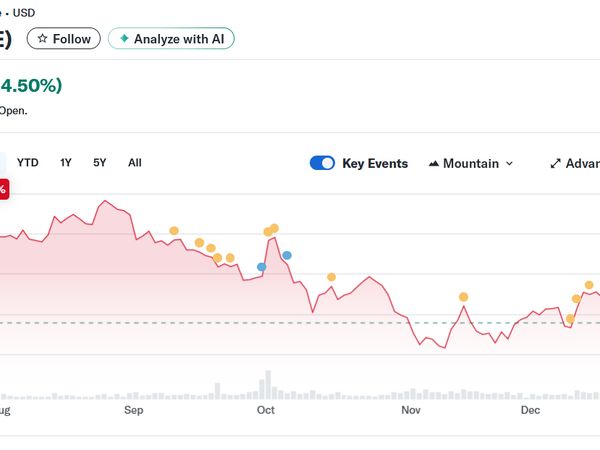Choose the 5Y time range

tap(100, 162)
